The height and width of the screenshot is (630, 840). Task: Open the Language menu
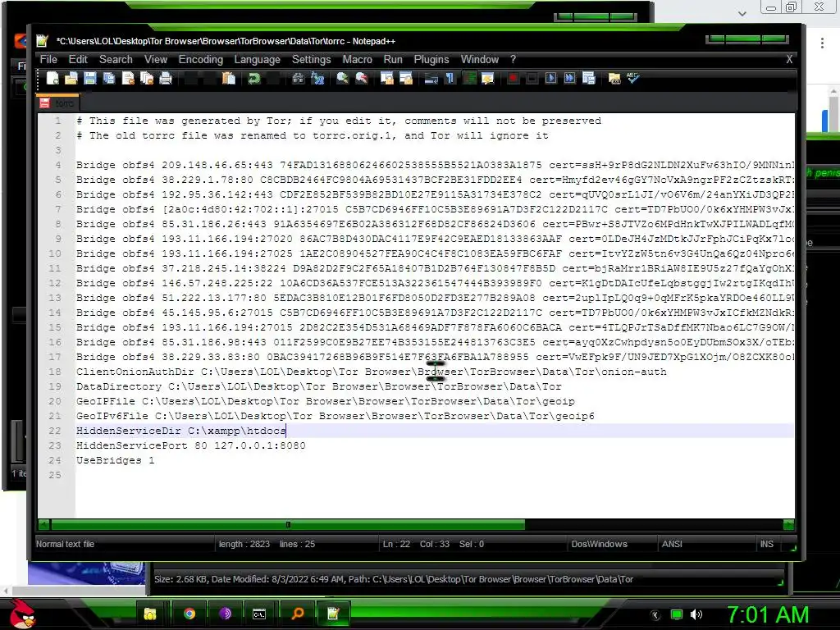point(257,59)
